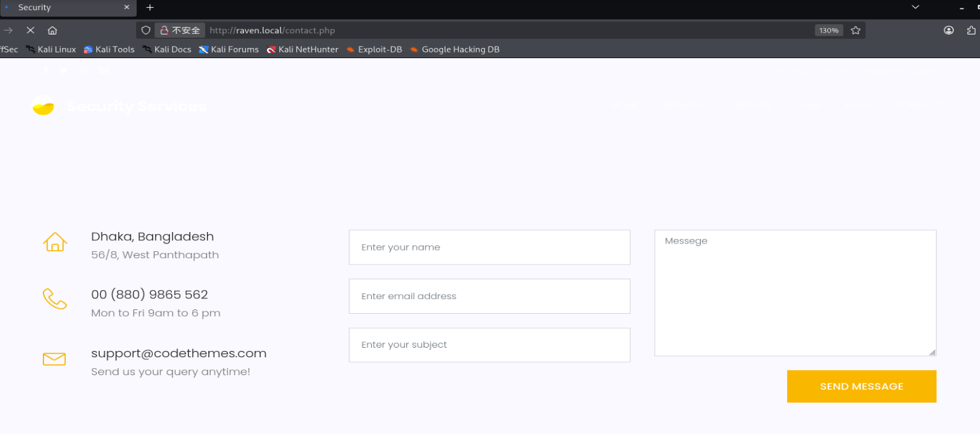Open the Firefox account icon

[x=949, y=30]
